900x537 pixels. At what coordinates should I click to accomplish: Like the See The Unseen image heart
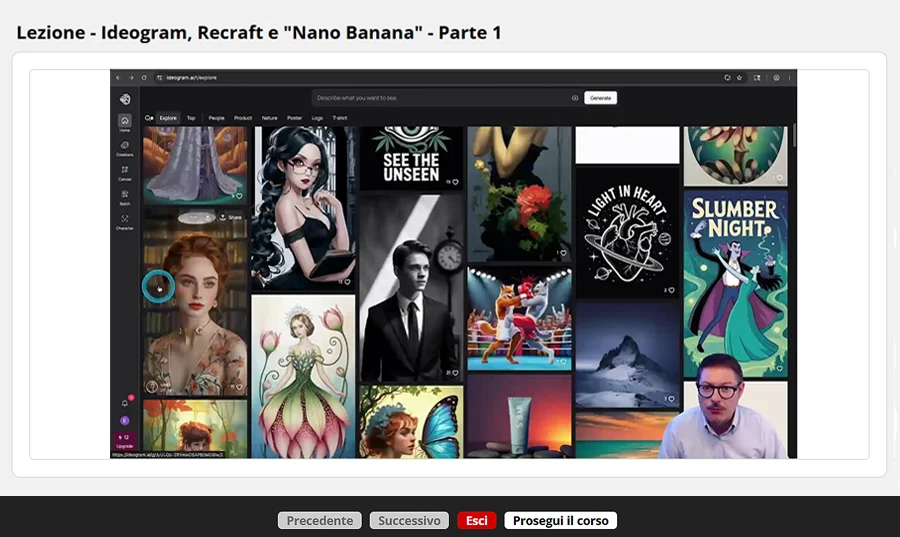click(455, 182)
